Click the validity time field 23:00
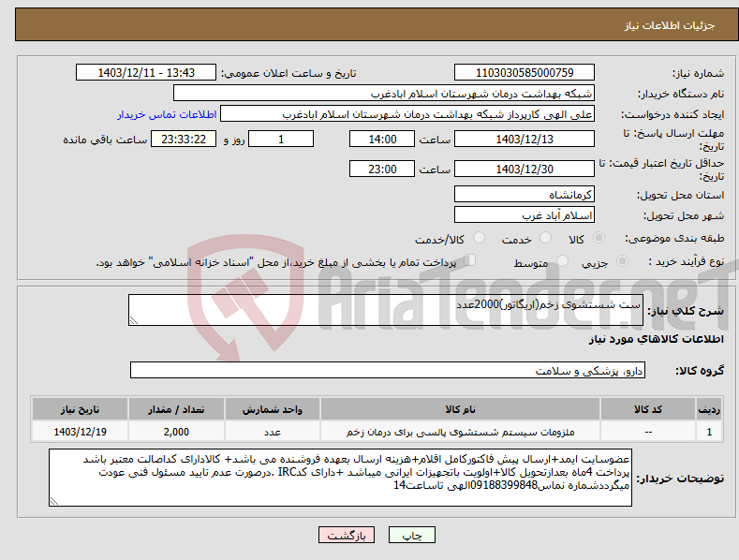The height and width of the screenshot is (560, 739). pyautogui.click(x=382, y=169)
